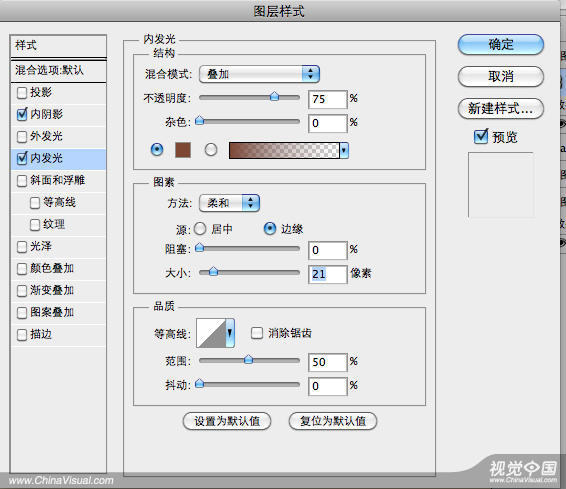Open the 颜色叠加 color overlay settings row

coord(58,269)
